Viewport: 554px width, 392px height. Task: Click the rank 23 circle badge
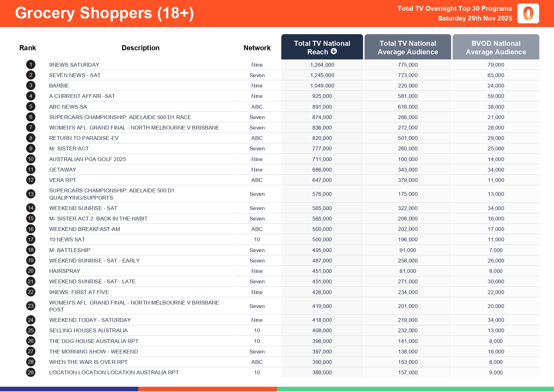[31, 306]
